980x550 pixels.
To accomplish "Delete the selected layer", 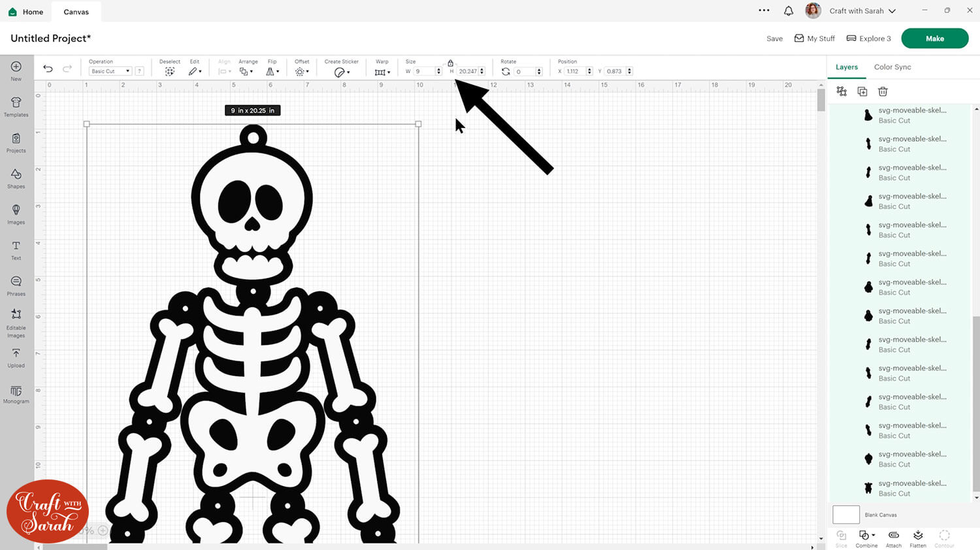I will [x=883, y=91].
